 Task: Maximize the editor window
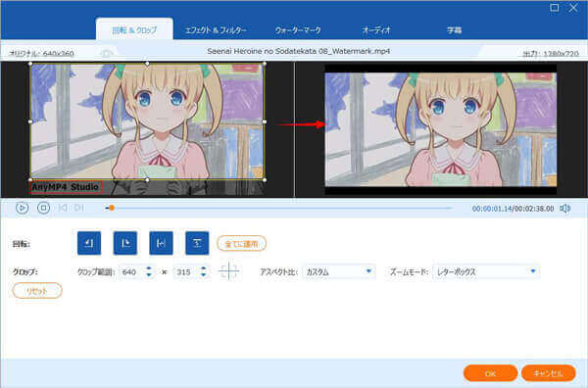[555, 8]
